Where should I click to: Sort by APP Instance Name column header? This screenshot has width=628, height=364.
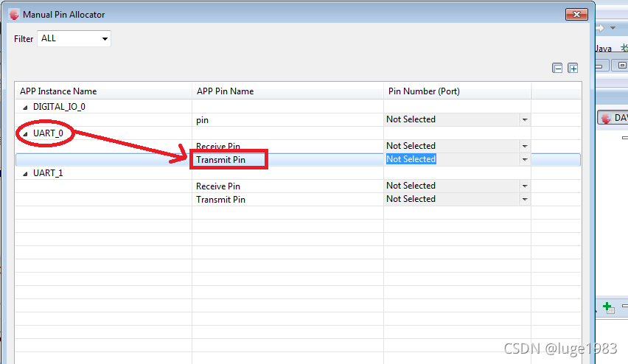(104, 91)
